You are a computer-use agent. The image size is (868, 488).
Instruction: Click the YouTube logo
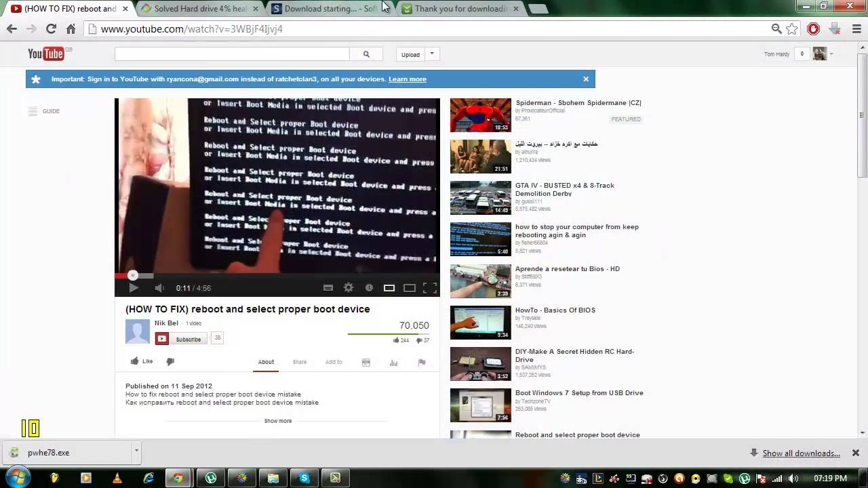(47, 54)
